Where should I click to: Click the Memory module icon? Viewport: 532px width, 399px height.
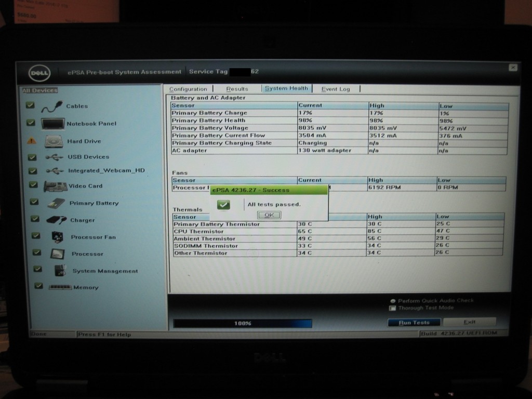pyautogui.click(x=60, y=287)
